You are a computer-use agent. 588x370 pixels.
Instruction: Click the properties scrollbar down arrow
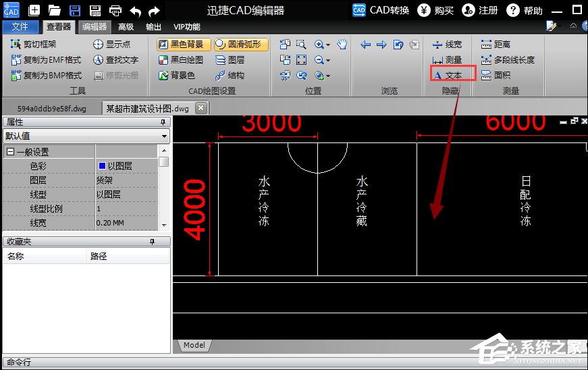pos(164,225)
